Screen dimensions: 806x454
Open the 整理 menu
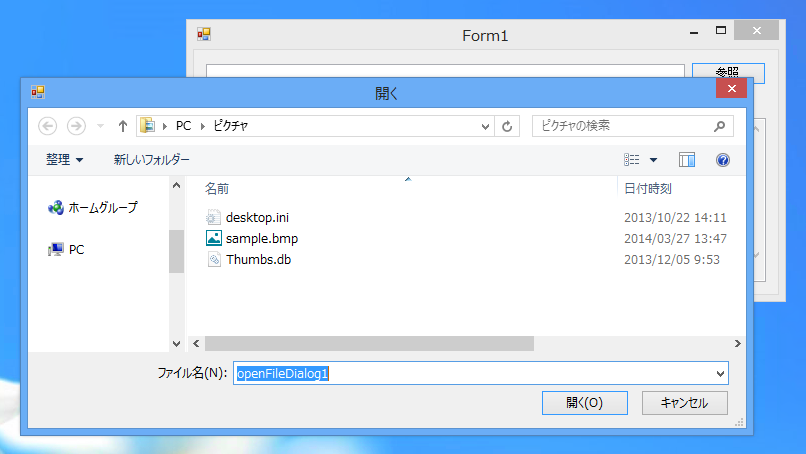64,160
